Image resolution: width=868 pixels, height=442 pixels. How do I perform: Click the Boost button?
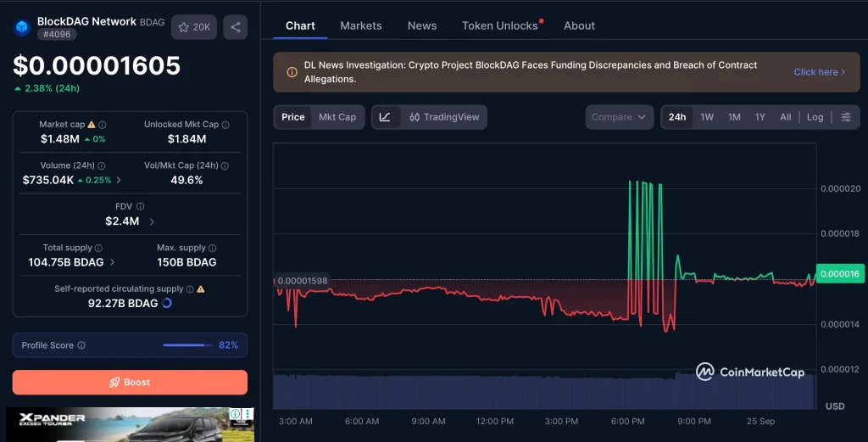pyautogui.click(x=130, y=382)
